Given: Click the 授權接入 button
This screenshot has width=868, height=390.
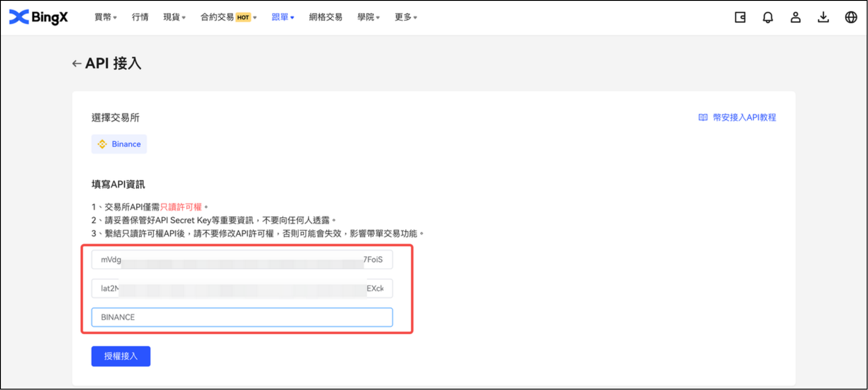Looking at the screenshot, I should 121,356.
